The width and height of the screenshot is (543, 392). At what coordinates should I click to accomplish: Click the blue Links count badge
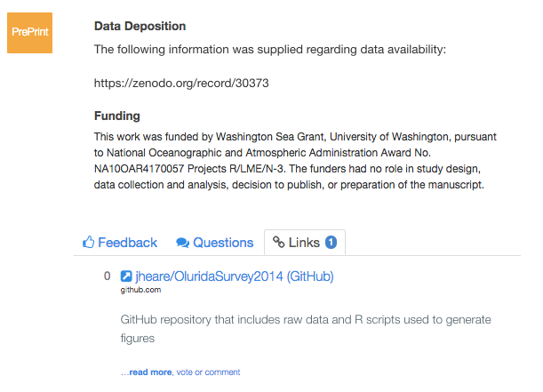(x=331, y=242)
